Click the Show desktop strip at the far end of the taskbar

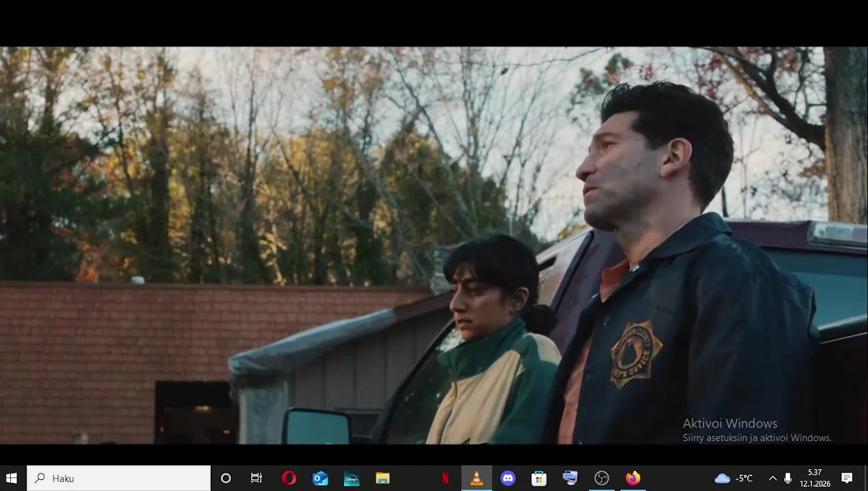pyautogui.click(x=865, y=478)
